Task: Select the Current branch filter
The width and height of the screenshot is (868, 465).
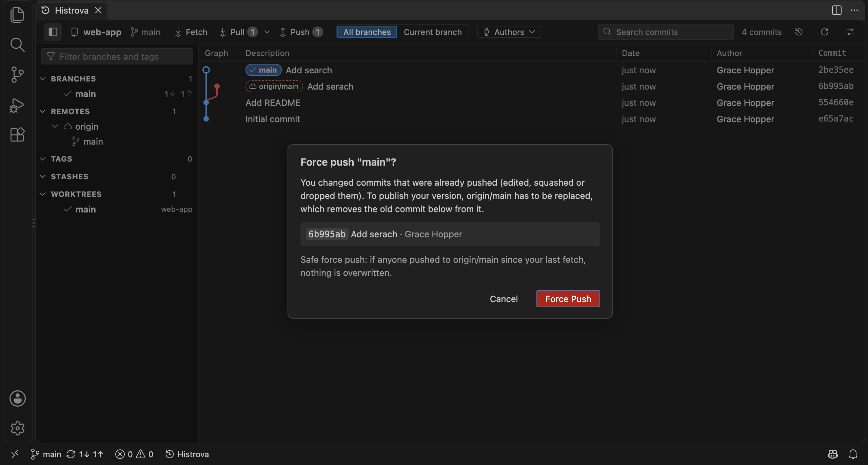Action: (x=433, y=32)
